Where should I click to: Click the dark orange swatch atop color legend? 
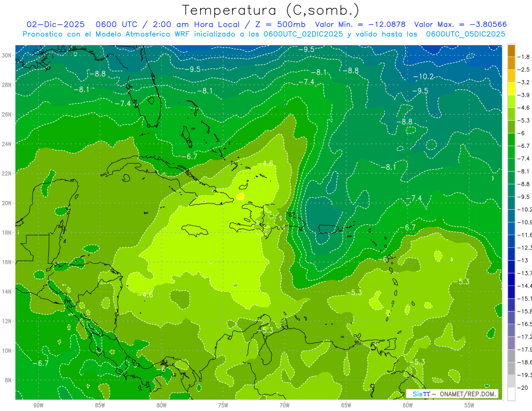tap(511, 50)
